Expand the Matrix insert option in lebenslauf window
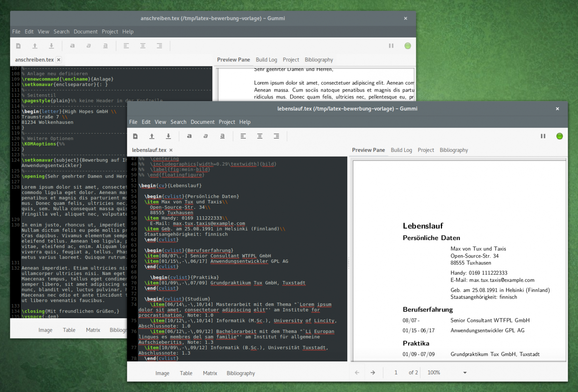Screen dimensions: 578x392 [210, 373]
